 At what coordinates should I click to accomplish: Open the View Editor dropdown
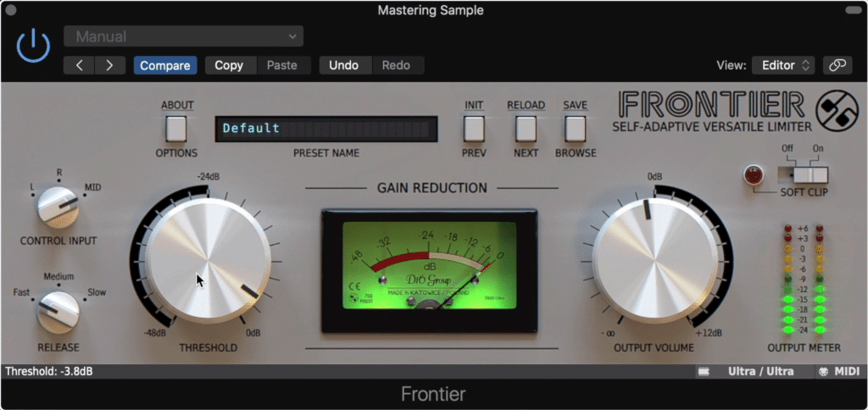coord(782,65)
